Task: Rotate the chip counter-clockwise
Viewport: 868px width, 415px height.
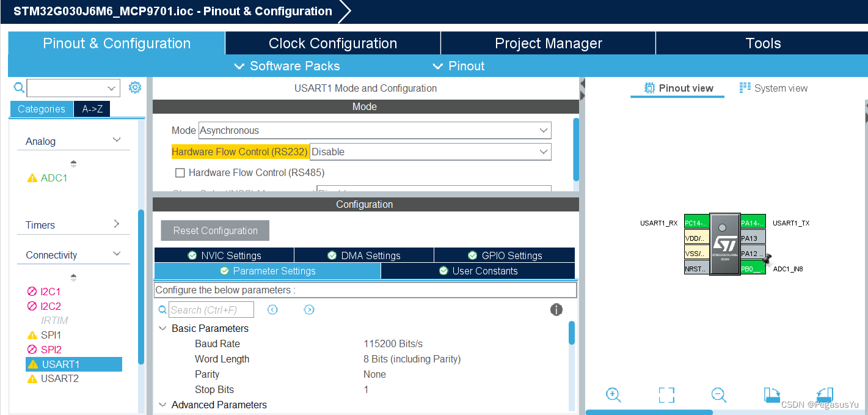Action: (825, 395)
